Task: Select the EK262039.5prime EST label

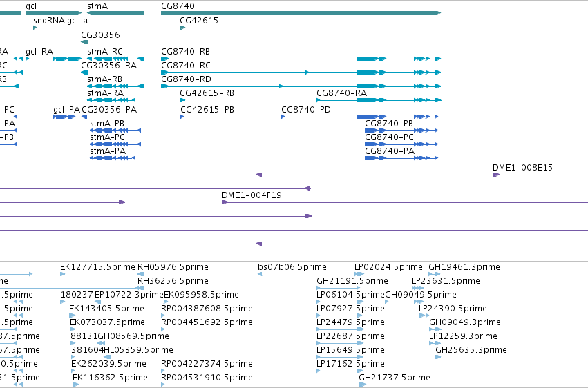Action: click(108, 364)
